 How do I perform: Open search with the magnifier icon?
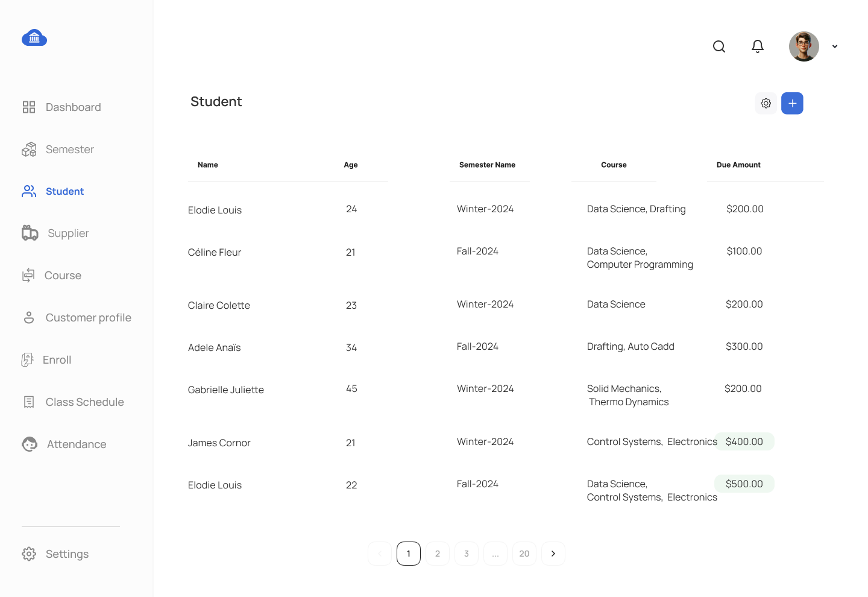point(719,46)
